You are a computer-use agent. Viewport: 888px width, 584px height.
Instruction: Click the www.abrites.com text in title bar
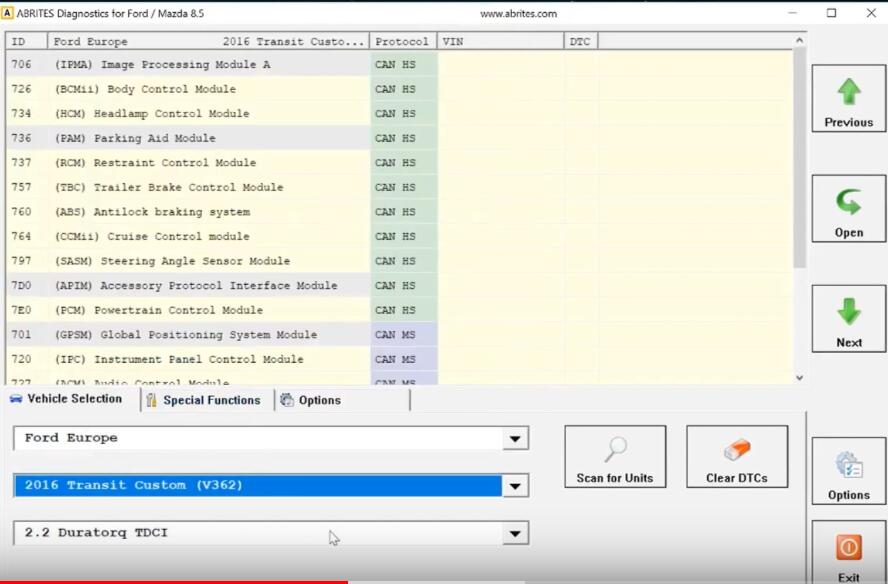click(x=519, y=14)
